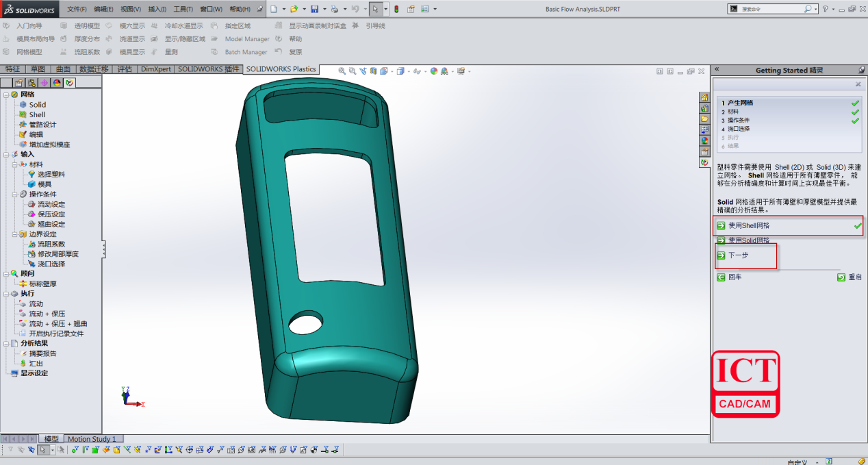Click the 重启 restart button
This screenshot has width=868, height=465.
[x=854, y=277]
